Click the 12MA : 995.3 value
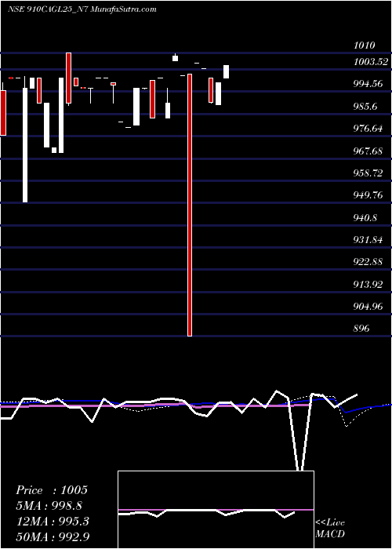Screen dimensions: 392x549 53,522
